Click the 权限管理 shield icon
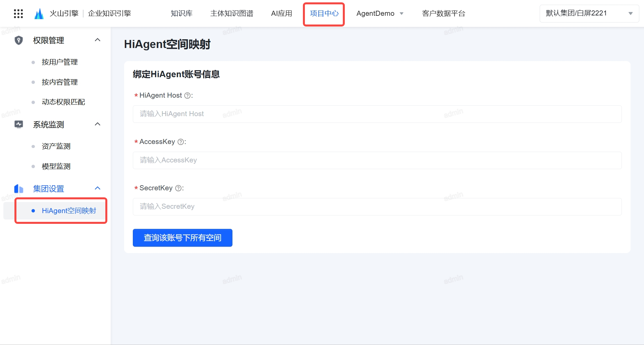The width and height of the screenshot is (644, 345). pyautogui.click(x=19, y=40)
